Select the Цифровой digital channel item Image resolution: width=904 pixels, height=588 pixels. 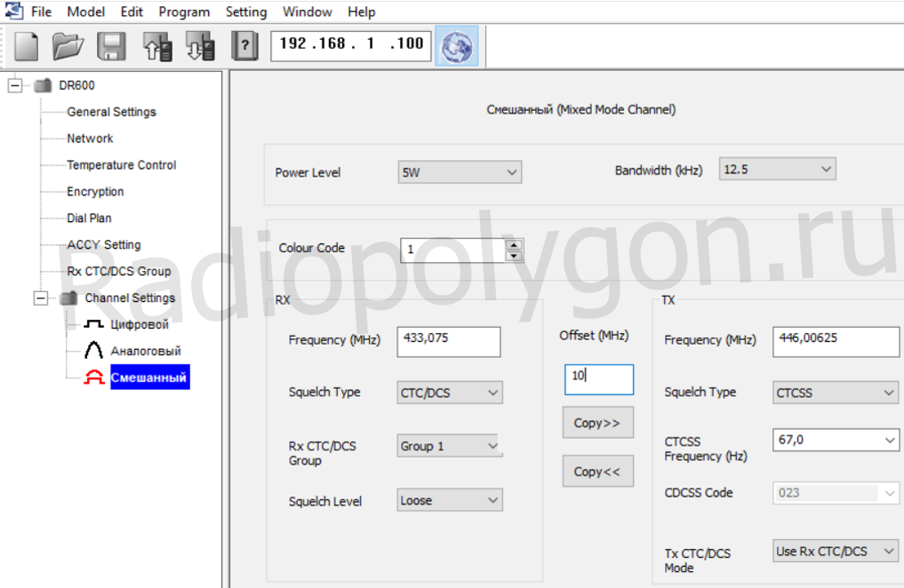pyautogui.click(x=139, y=325)
